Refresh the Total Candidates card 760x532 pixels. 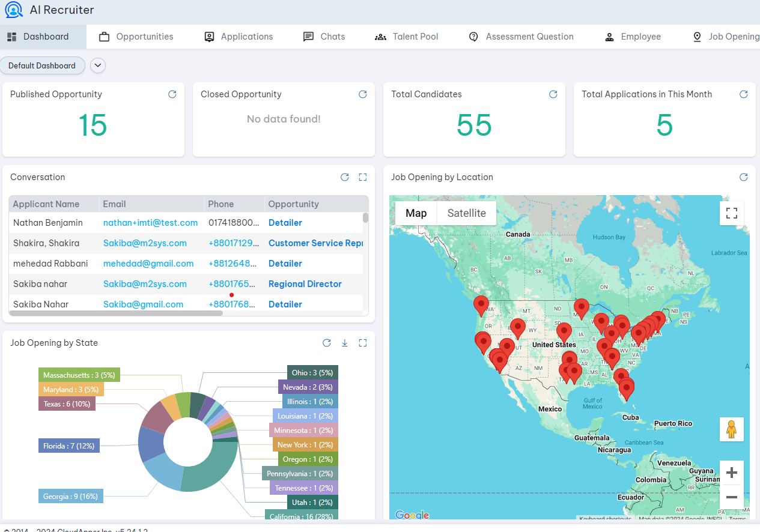[x=553, y=94]
